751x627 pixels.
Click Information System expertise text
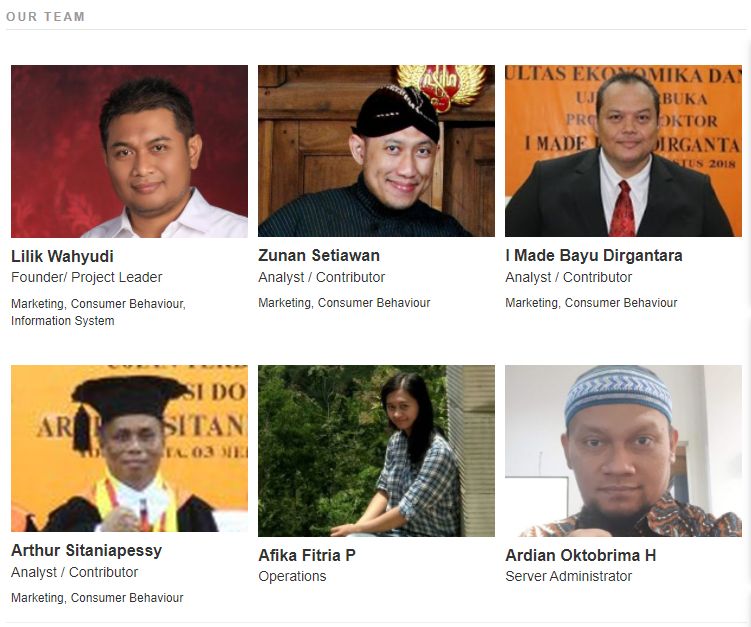tap(63, 320)
